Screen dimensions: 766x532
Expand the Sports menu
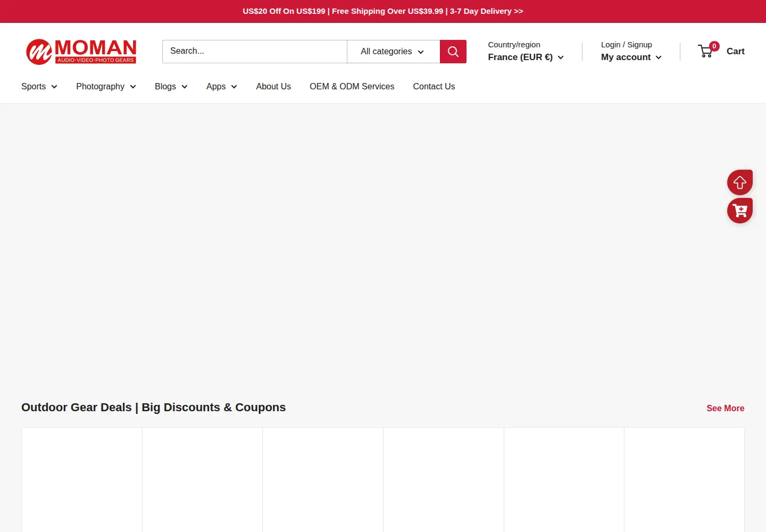click(x=39, y=86)
